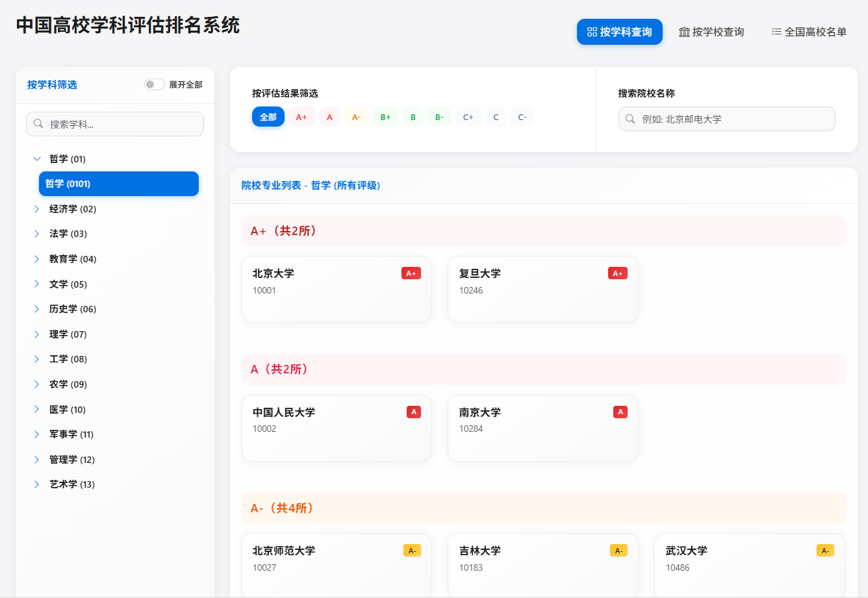The width and height of the screenshot is (868, 598).
Task: Click the 中国高校学科评估排名系统 title
Action: (x=128, y=25)
